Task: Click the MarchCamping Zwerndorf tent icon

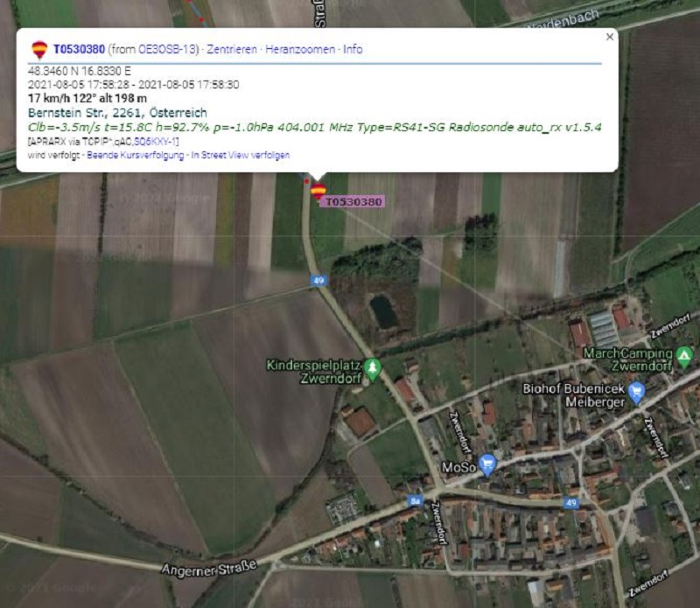Action: 684,357
